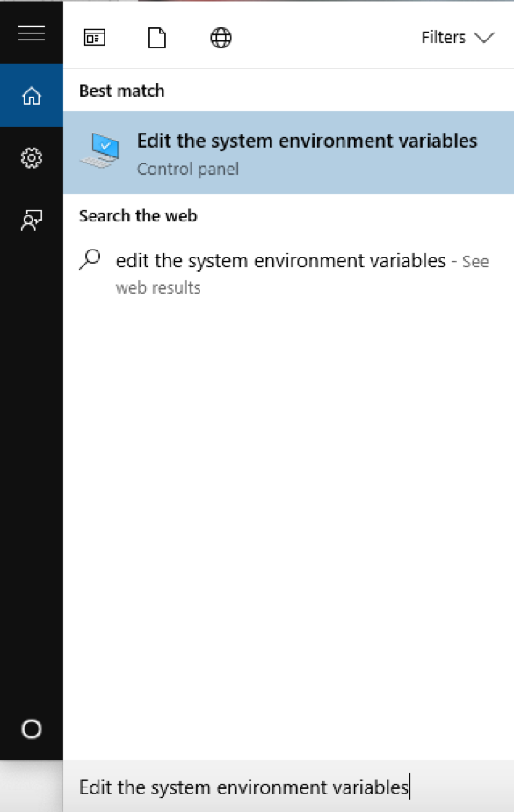Open the Feedback icon in the sidebar
The height and width of the screenshot is (812, 514).
click(32, 221)
